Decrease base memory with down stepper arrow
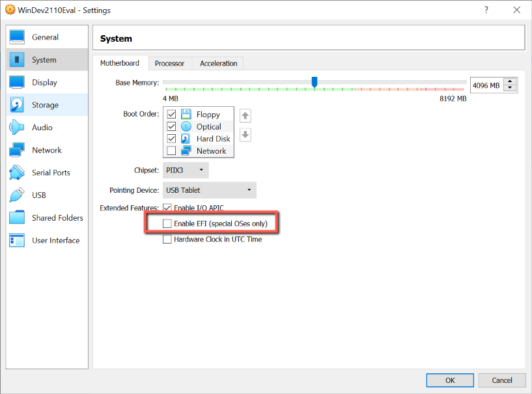 pyautogui.click(x=510, y=88)
